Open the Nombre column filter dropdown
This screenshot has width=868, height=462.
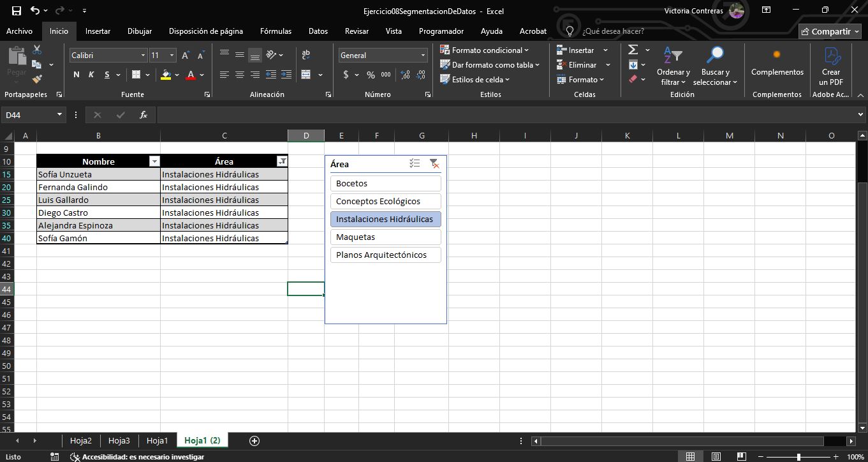154,161
